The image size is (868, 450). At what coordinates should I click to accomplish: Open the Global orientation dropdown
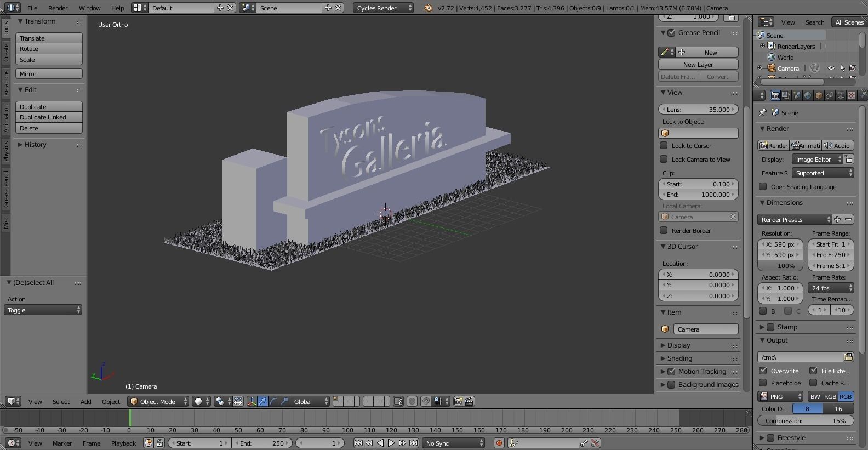click(x=311, y=401)
